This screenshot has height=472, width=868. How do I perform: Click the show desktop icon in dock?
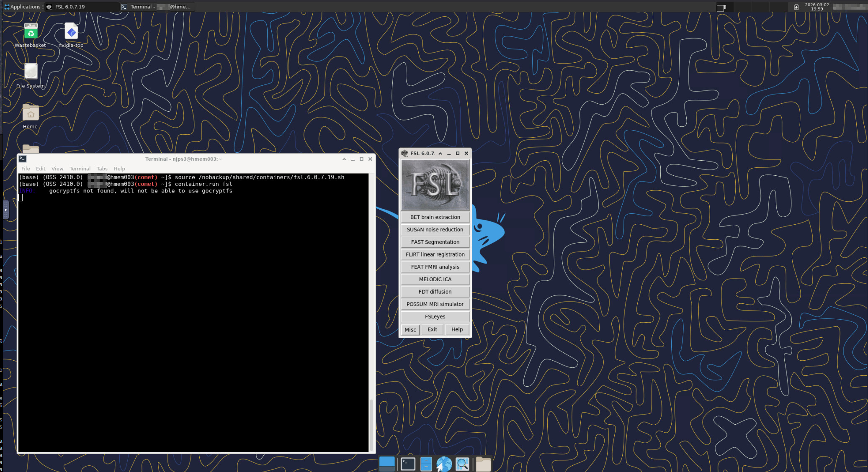click(387, 464)
